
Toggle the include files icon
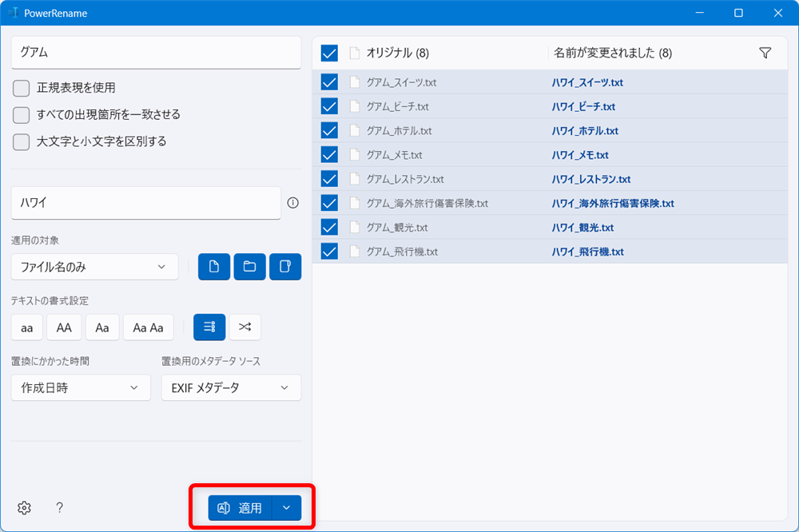pos(213,267)
